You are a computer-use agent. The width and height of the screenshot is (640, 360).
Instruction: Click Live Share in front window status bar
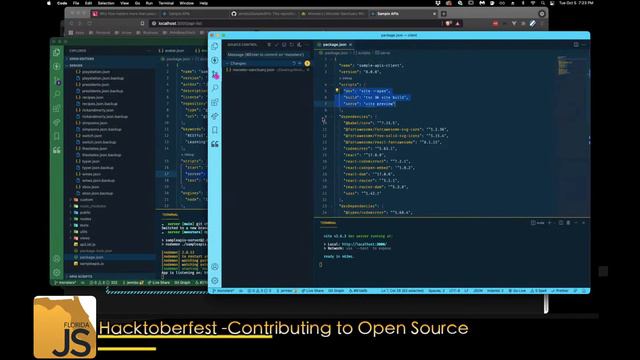tap(313, 291)
